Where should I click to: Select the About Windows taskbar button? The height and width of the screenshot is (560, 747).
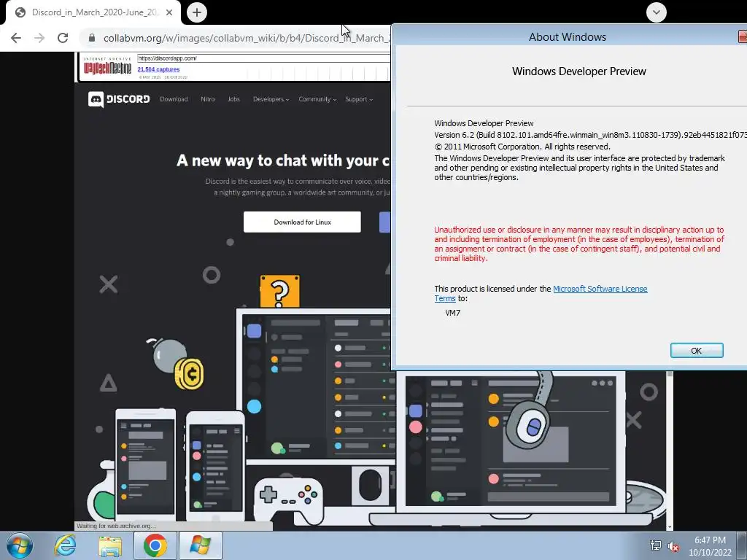pos(200,545)
